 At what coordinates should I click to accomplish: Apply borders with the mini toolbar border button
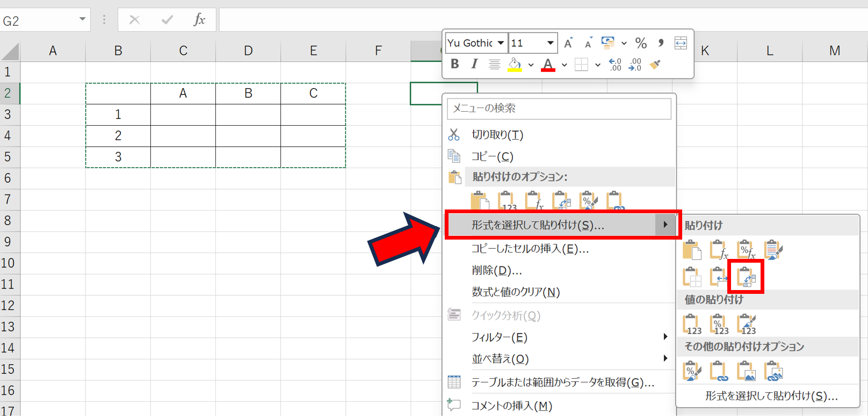581,64
